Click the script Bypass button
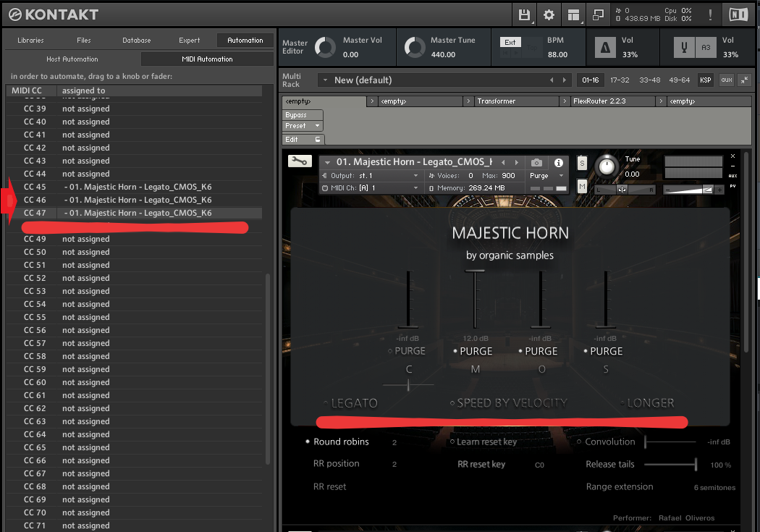 pyautogui.click(x=303, y=115)
